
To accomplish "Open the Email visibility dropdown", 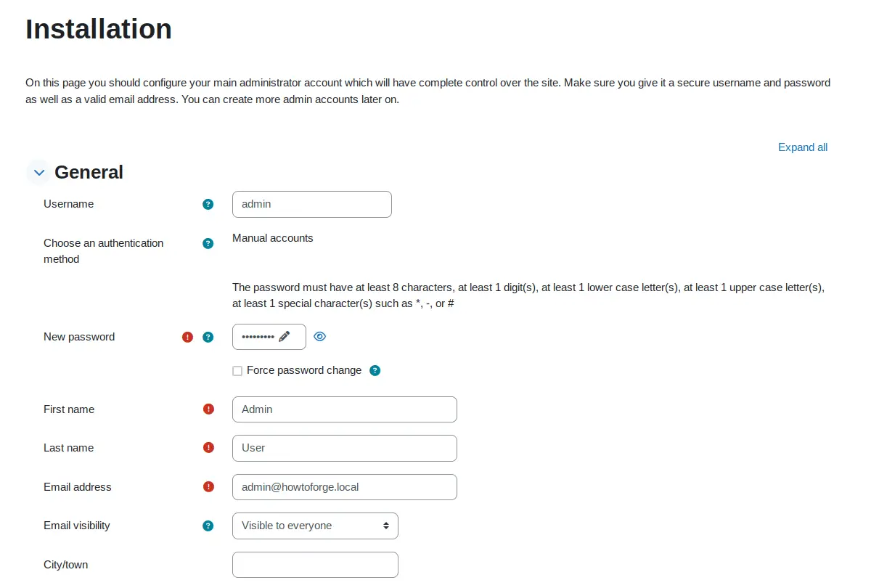I will click(315, 526).
